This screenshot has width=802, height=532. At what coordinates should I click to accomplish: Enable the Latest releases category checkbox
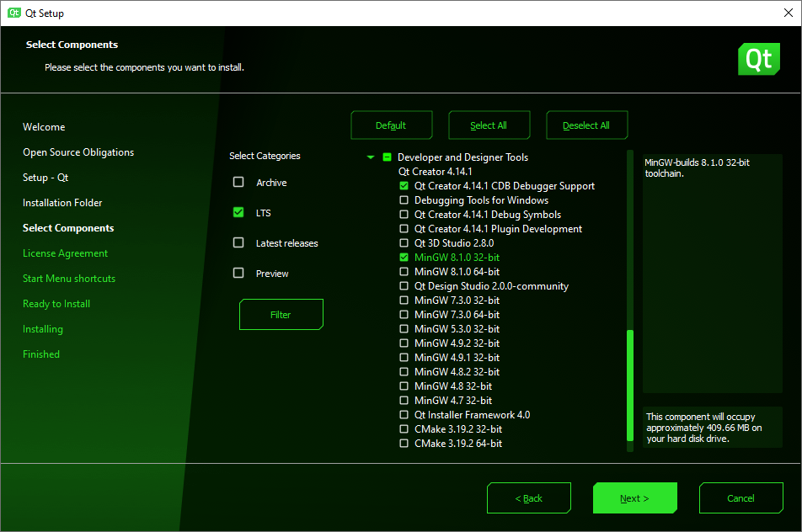coord(238,242)
